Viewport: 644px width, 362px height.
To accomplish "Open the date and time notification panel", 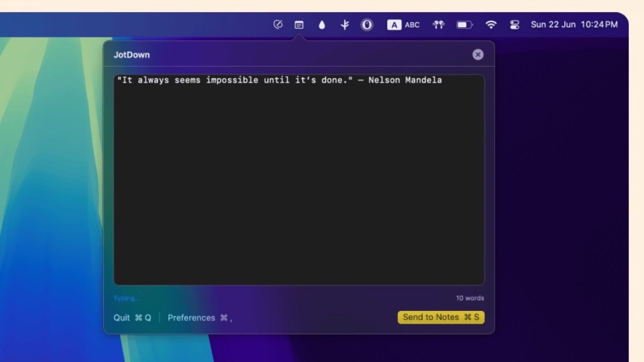I will tap(574, 25).
